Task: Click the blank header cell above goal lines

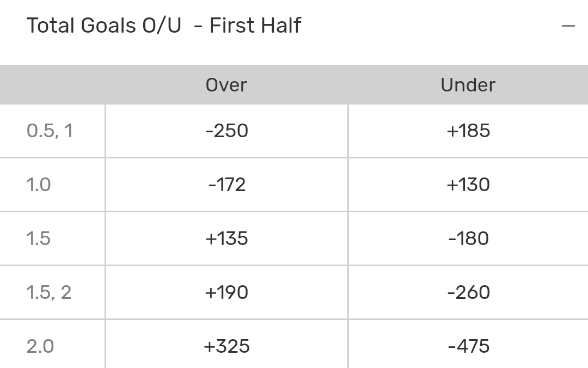Action: click(x=52, y=85)
